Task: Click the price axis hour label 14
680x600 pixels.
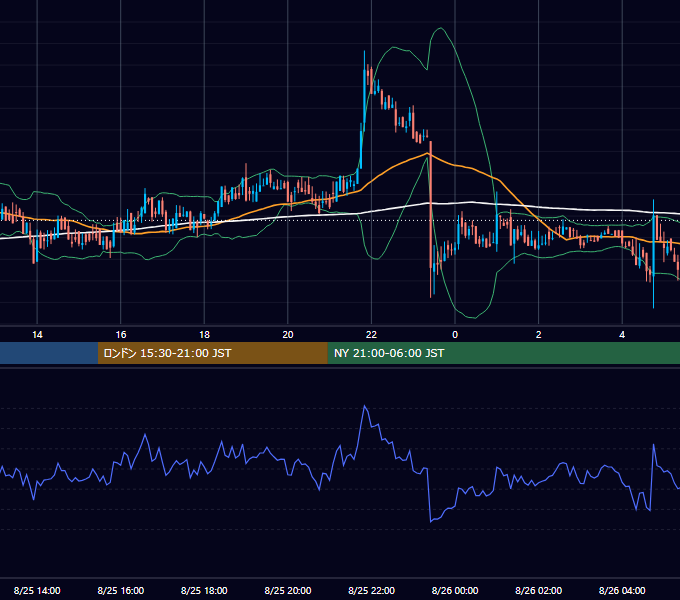Action: [37, 335]
